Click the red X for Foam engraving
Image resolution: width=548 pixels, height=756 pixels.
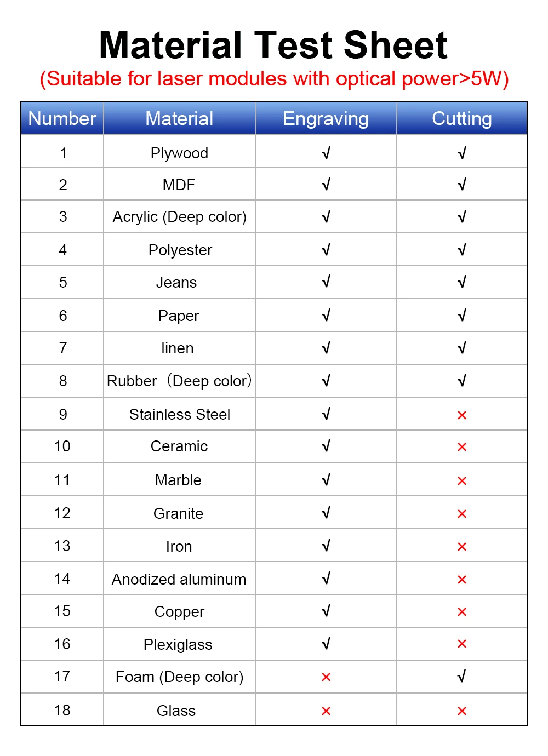[326, 677]
